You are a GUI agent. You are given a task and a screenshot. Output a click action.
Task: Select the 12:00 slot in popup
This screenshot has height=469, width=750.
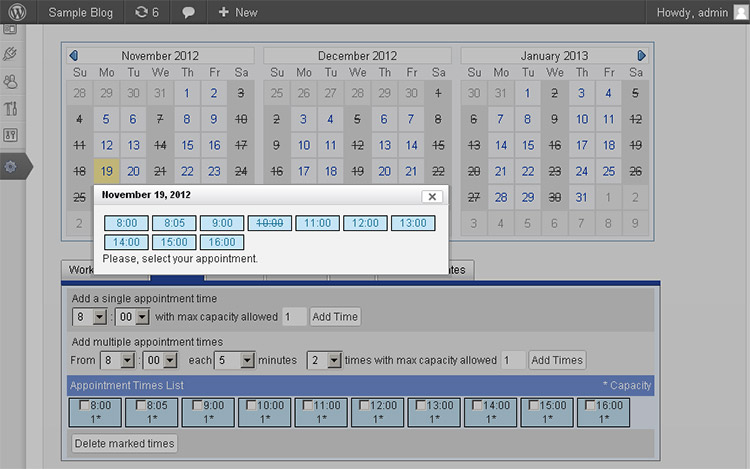point(365,223)
